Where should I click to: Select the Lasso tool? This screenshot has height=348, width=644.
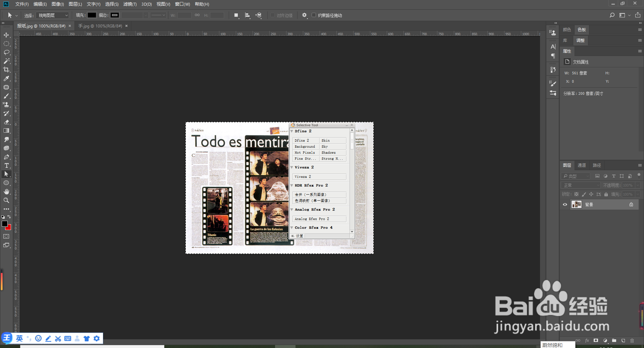pyautogui.click(x=6, y=52)
